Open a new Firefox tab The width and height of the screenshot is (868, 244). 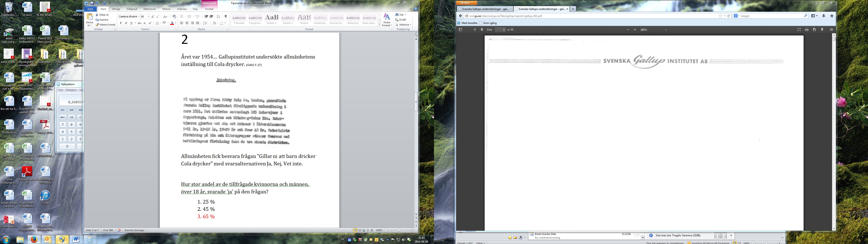click(573, 9)
